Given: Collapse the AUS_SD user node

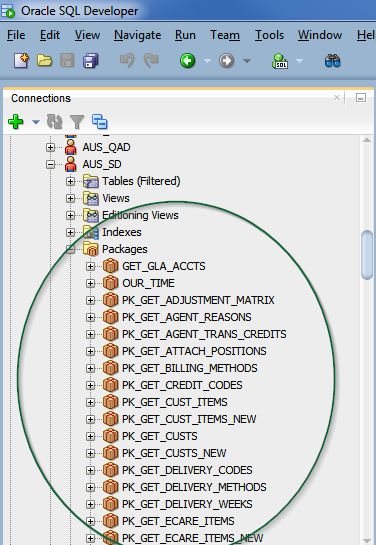Looking at the screenshot, I should pyautogui.click(x=50, y=164).
